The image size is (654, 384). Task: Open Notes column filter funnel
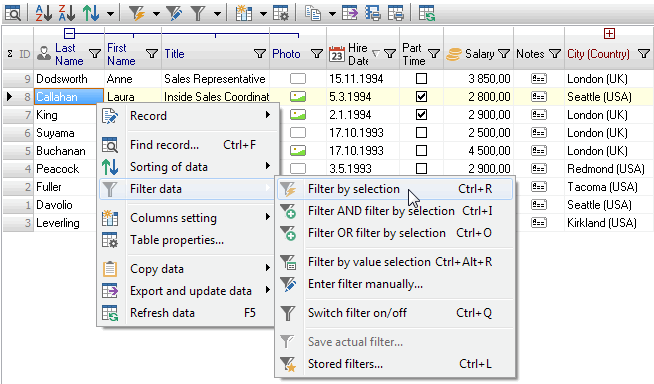[555, 54]
